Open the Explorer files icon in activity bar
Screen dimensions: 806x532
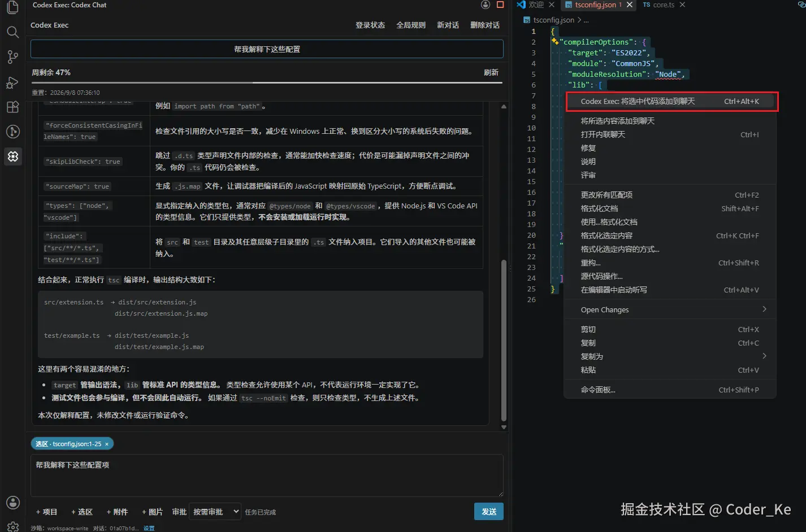12,7
